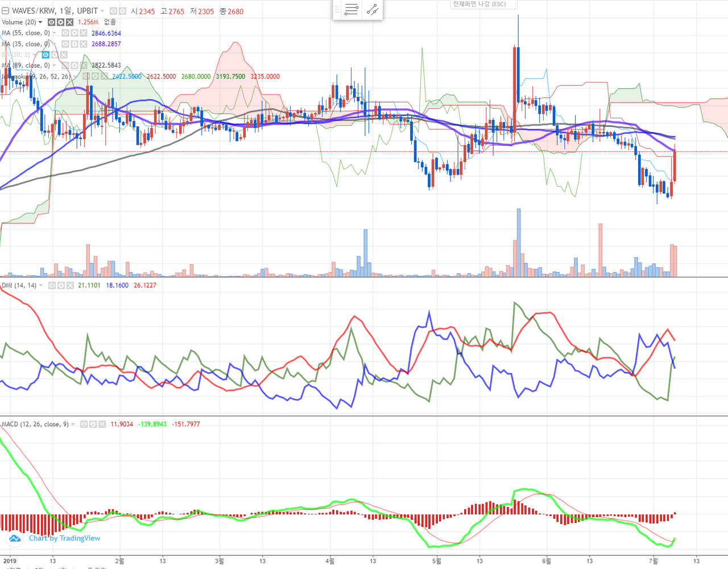
Task: Click the 2019 label on the time axis
Action: (9, 561)
